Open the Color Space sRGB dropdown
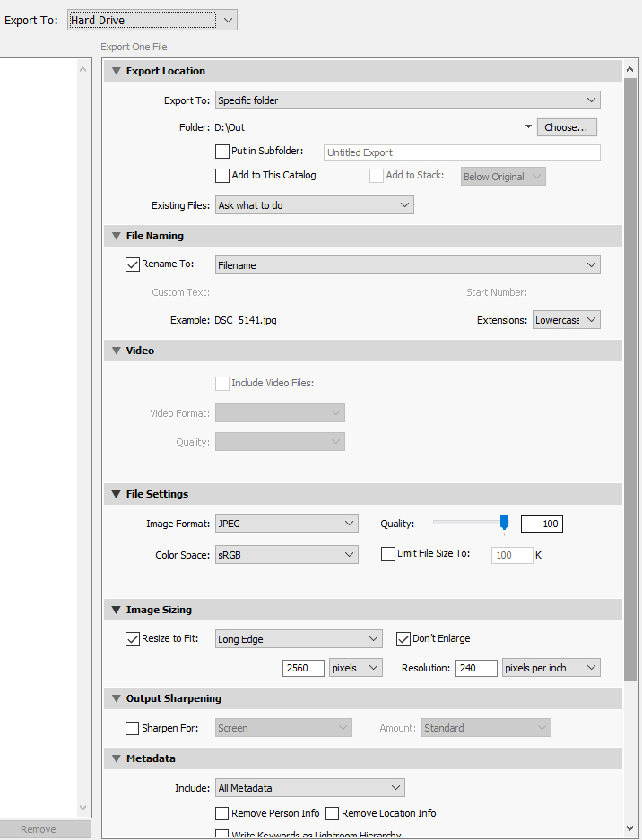 point(286,555)
